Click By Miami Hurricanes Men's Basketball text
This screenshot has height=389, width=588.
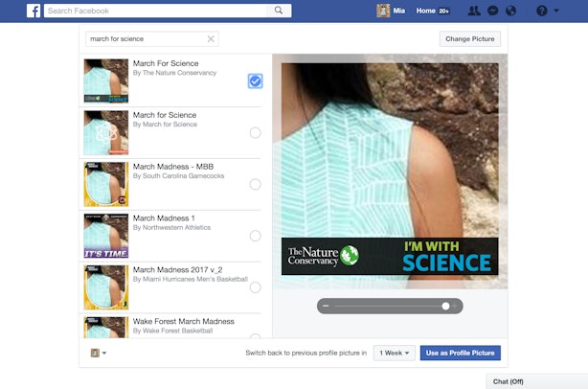point(191,279)
